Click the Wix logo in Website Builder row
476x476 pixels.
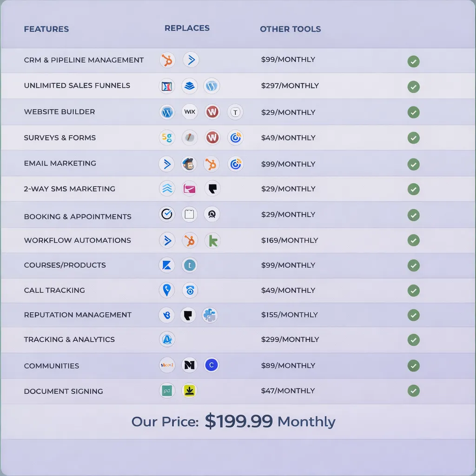[190, 112]
